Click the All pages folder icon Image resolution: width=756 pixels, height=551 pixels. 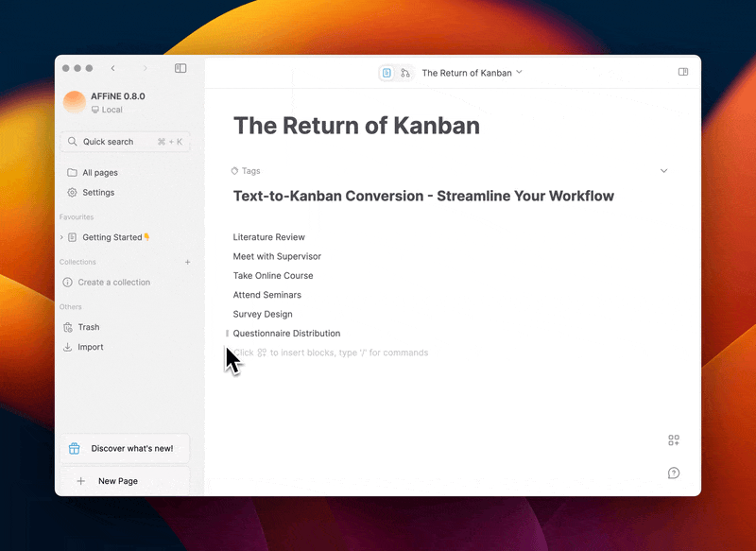tap(72, 173)
